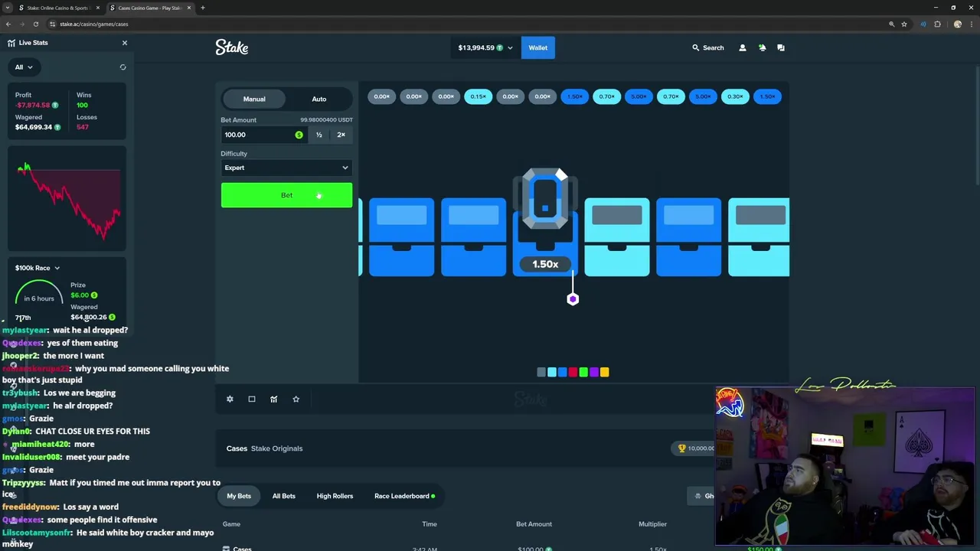
Task: Click the Bet Amount column header
Action: (x=534, y=524)
